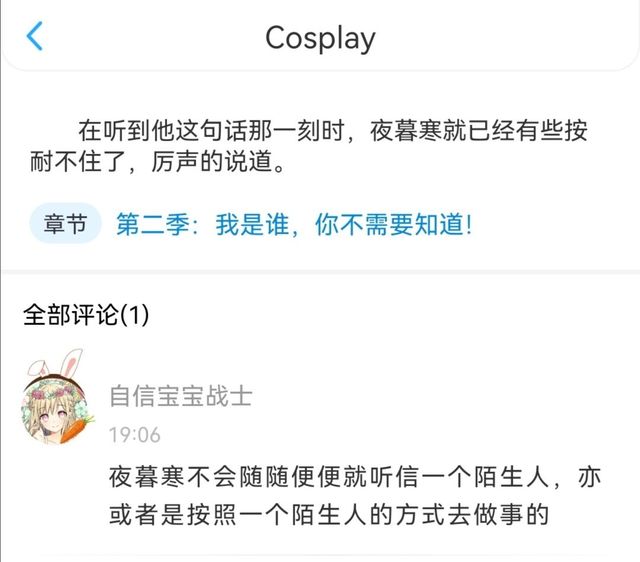Tap the blue back arrow icon
The image size is (640, 562).
[35, 36]
